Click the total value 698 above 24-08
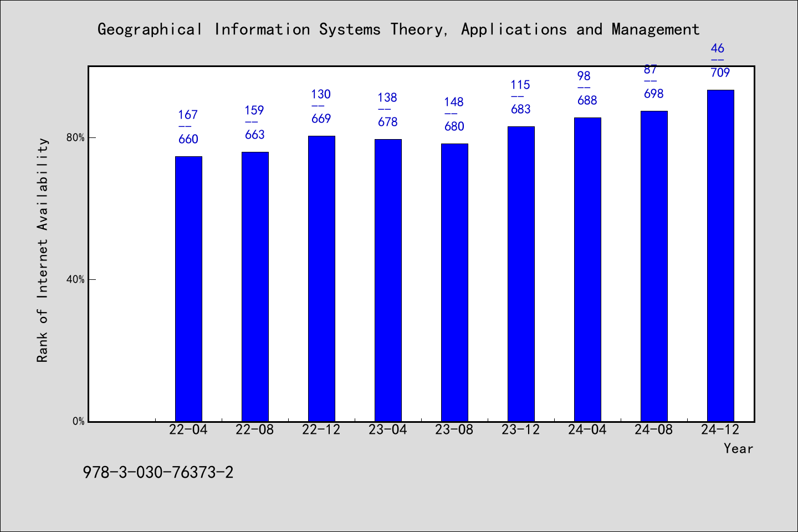 (654, 94)
